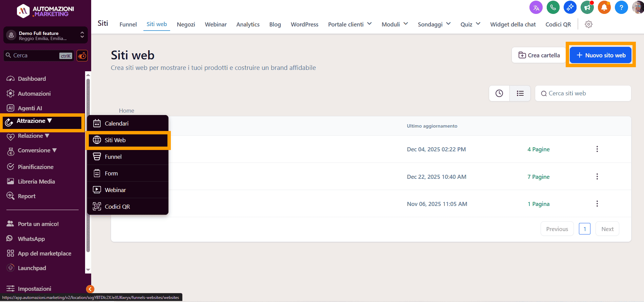This screenshot has width=644, height=302.
Task: Select page 1 in pagination
Action: 585,229
